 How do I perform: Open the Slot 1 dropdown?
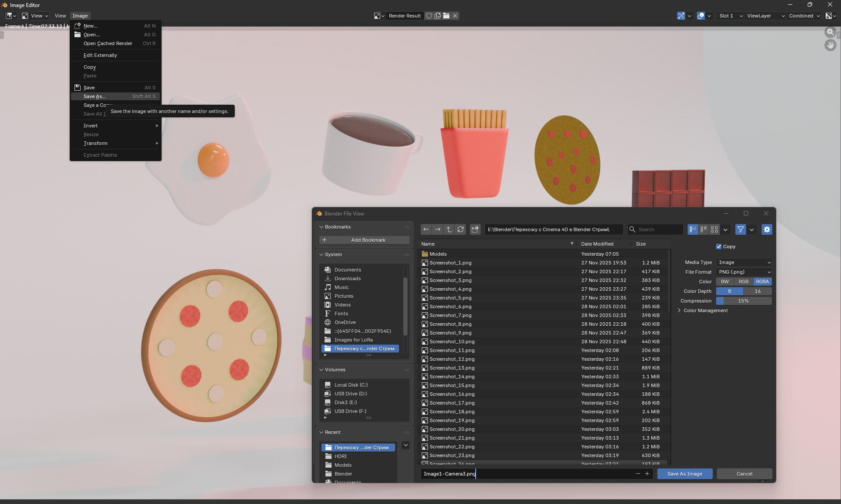tap(730, 16)
